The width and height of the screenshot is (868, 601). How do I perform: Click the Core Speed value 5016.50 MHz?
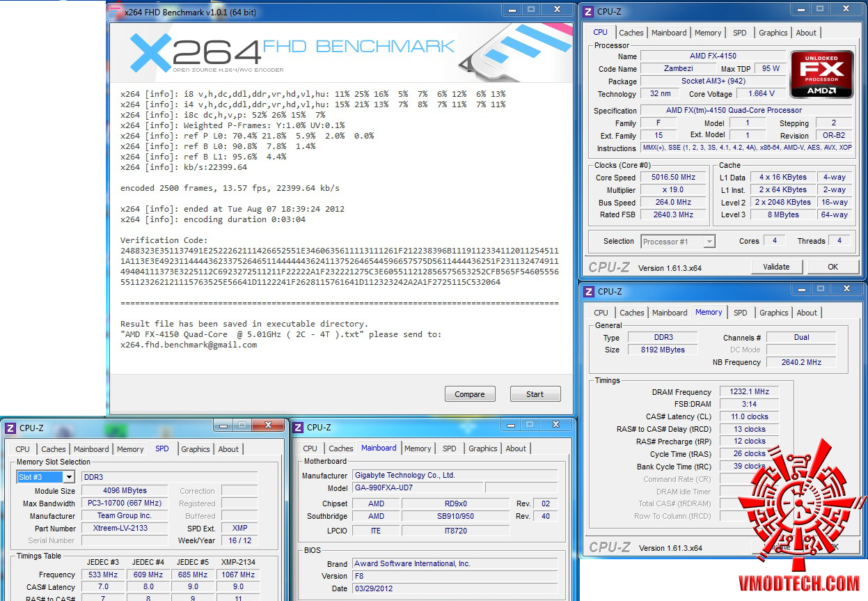point(674,178)
